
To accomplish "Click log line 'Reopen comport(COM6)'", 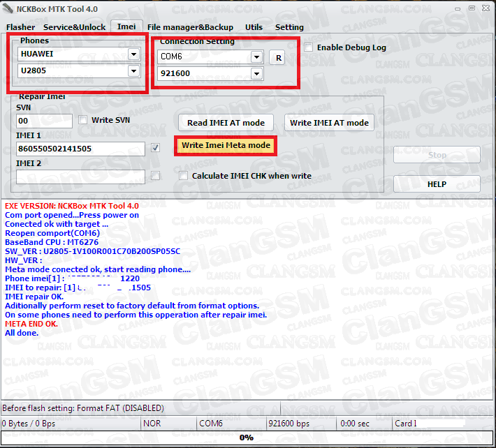I will [x=52, y=233].
